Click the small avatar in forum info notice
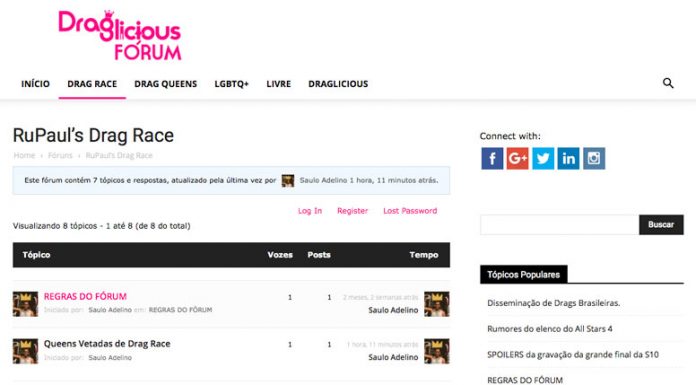 [x=288, y=181]
